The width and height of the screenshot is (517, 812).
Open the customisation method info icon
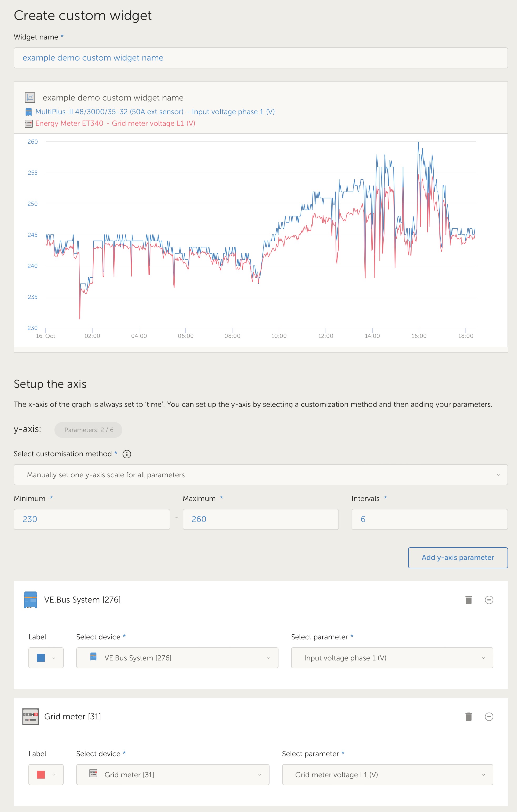[127, 454]
